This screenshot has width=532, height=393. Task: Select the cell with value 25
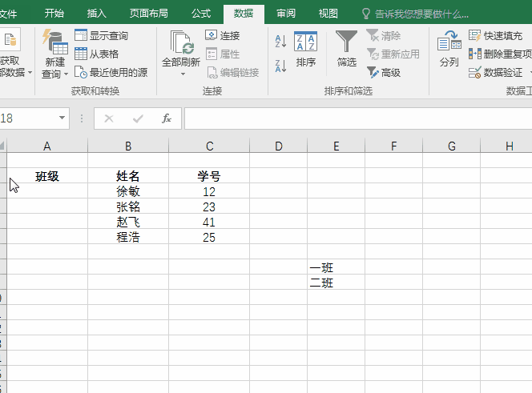209,237
